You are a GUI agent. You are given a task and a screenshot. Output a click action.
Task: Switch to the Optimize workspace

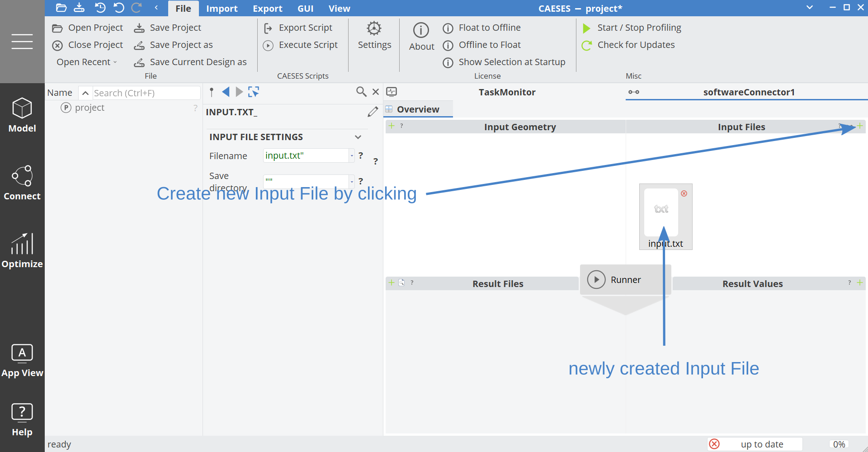[22, 251]
